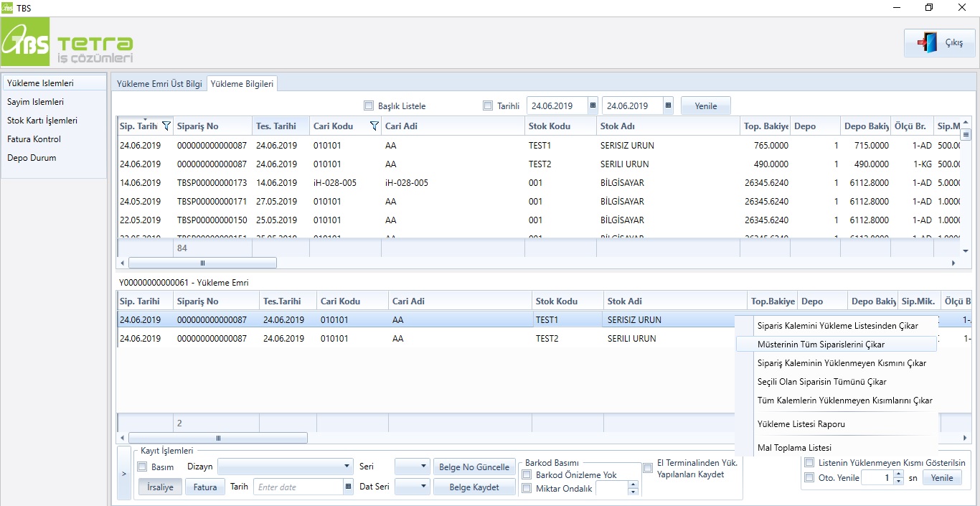Click the Cari Kodu column filter icon
This screenshot has height=506, width=980.
point(374,126)
